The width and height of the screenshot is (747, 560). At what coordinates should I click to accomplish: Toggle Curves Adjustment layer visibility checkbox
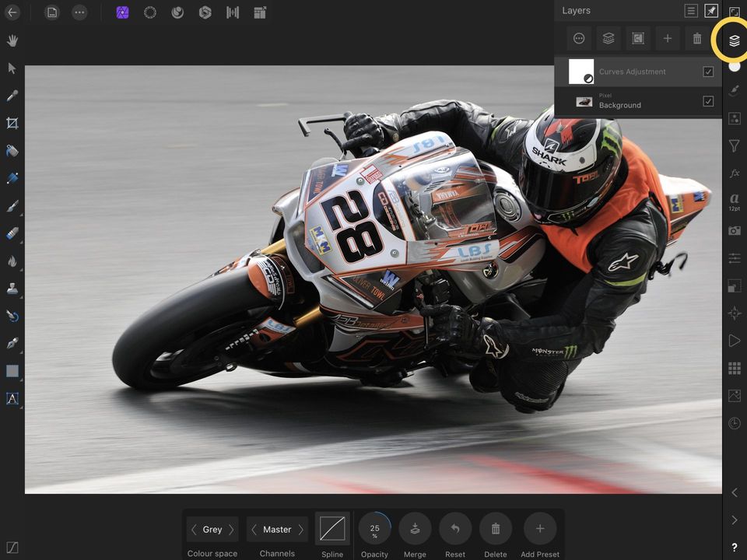pos(708,72)
